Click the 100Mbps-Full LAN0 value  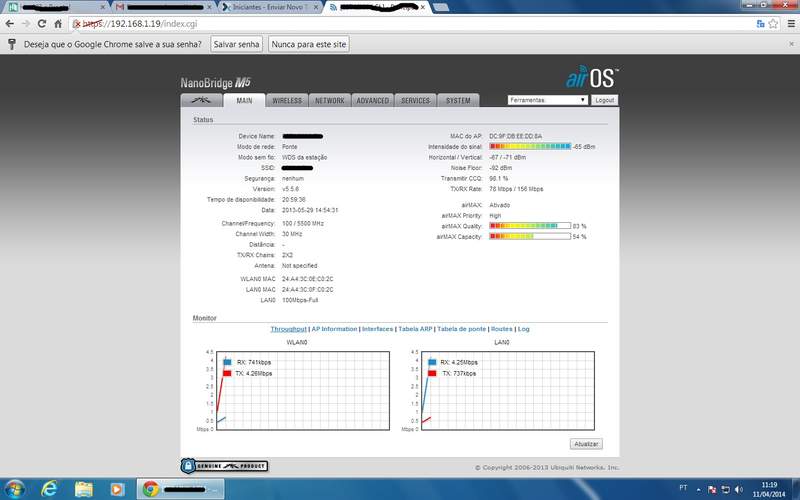300,300
